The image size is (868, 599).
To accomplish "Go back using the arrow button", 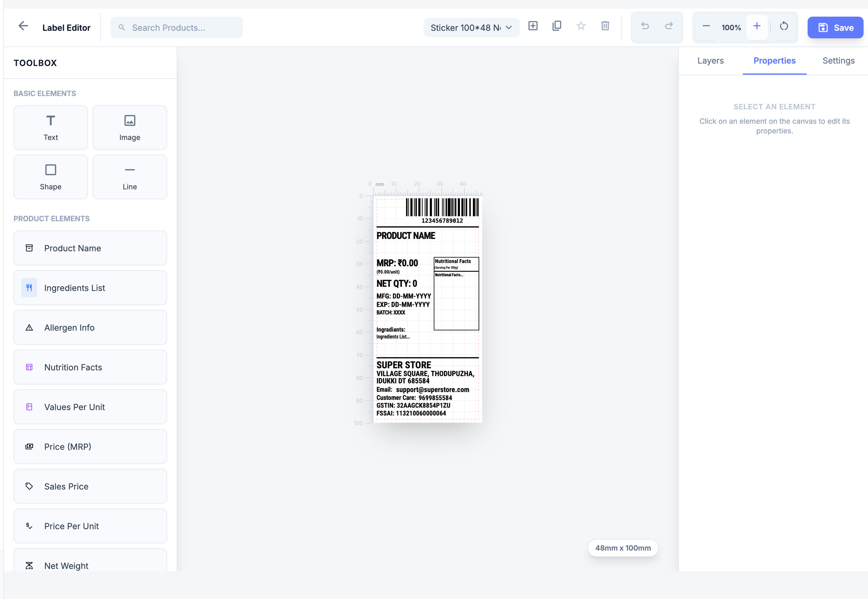I will coord(23,26).
